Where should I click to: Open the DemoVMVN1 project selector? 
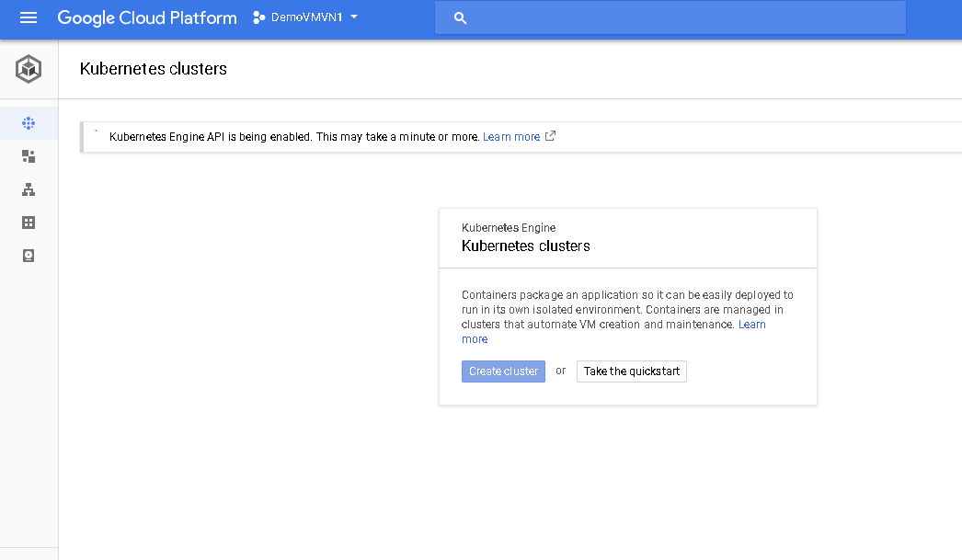(x=306, y=18)
